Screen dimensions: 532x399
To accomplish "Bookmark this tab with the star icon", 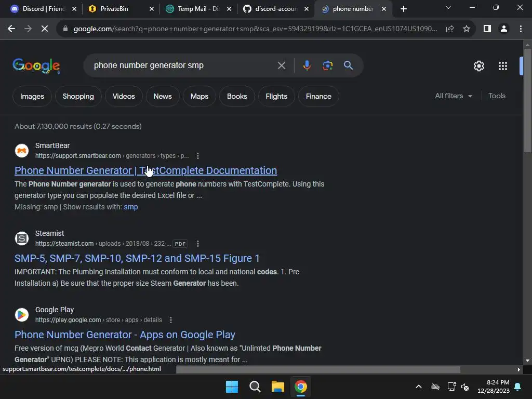I will (x=467, y=29).
